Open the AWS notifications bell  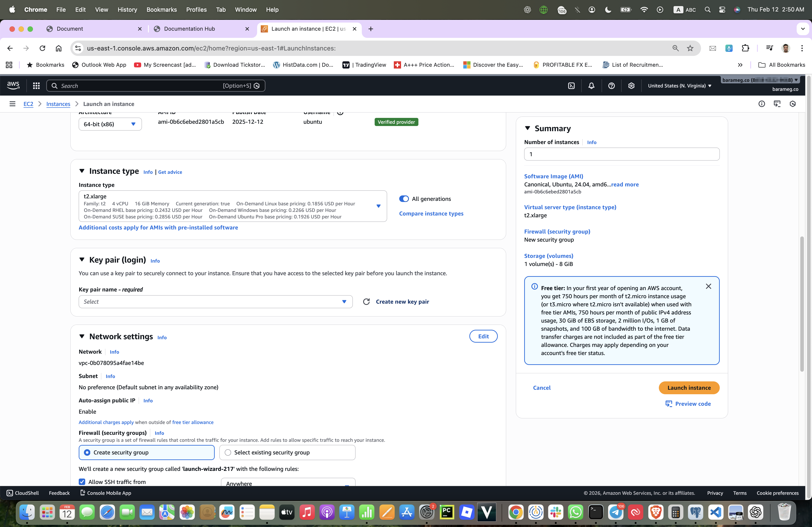pos(591,86)
